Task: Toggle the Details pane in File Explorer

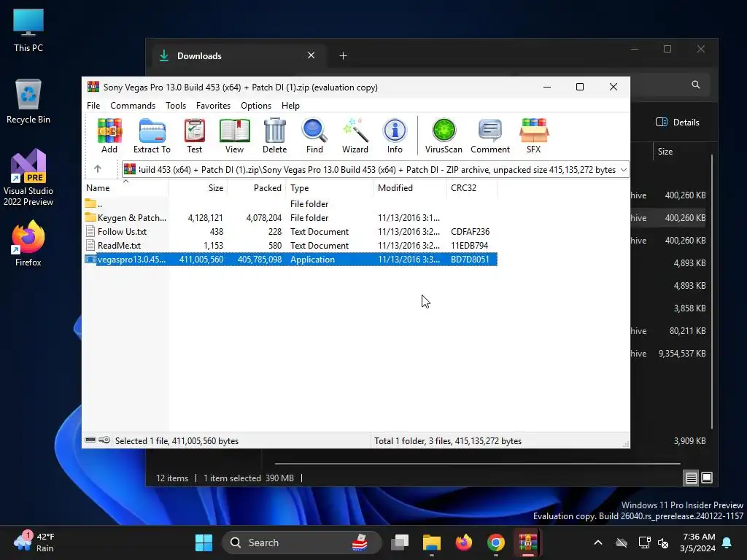Action: click(678, 122)
